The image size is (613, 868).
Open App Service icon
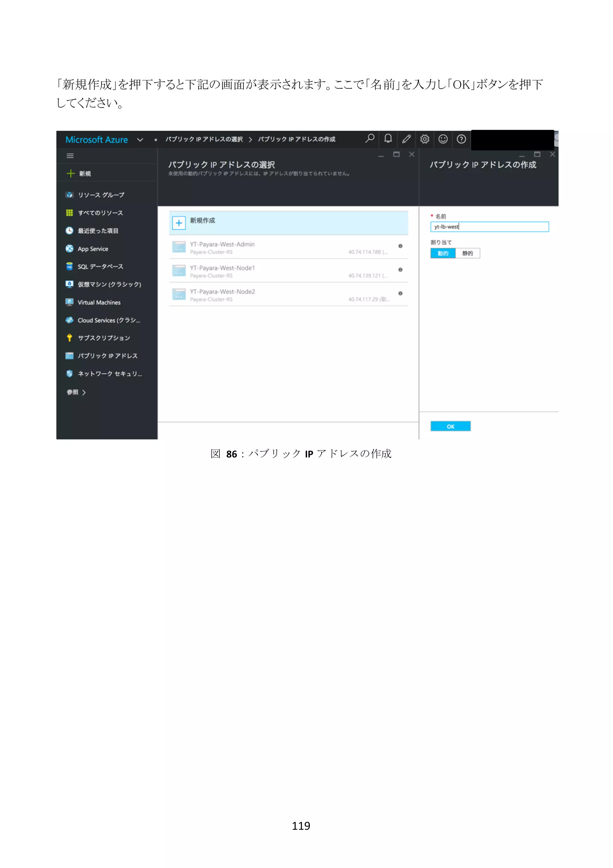69,248
